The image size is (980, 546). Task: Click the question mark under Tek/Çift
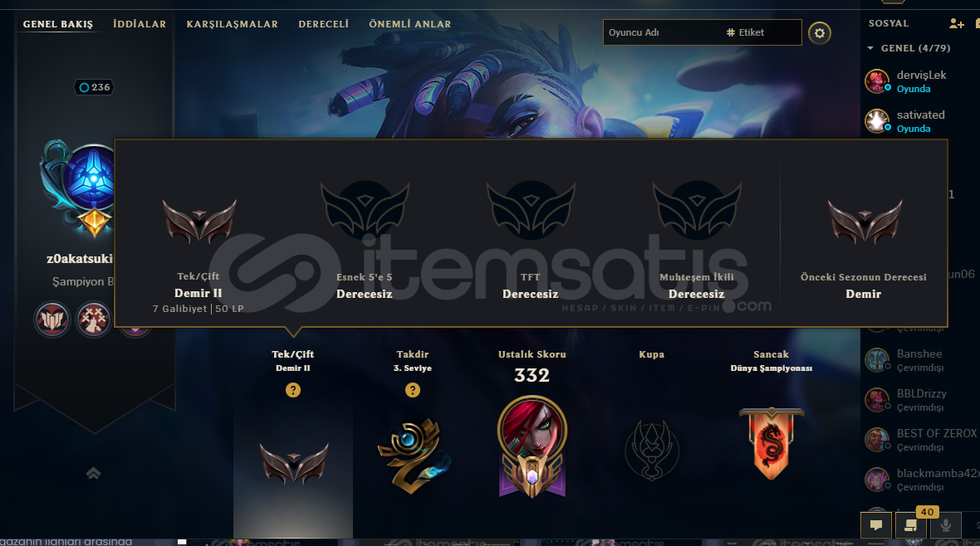click(293, 390)
